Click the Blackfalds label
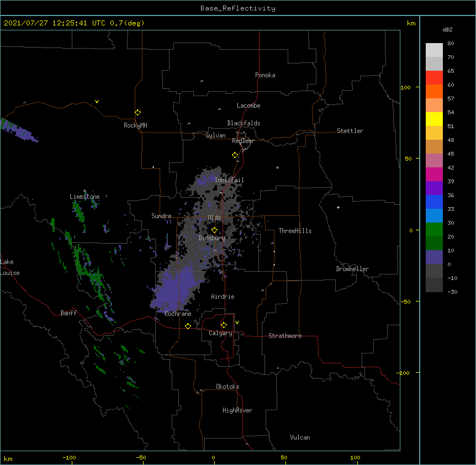The height and width of the screenshot is (465, 476). [244, 123]
